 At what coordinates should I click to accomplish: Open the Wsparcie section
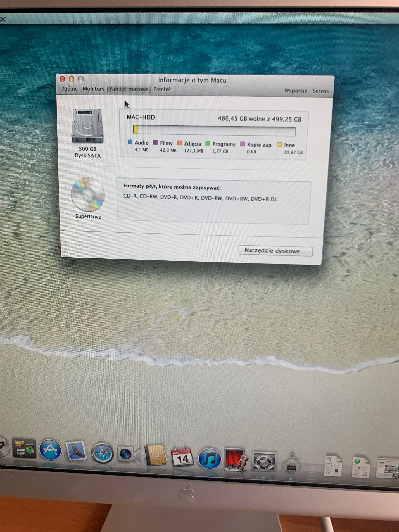(296, 91)
